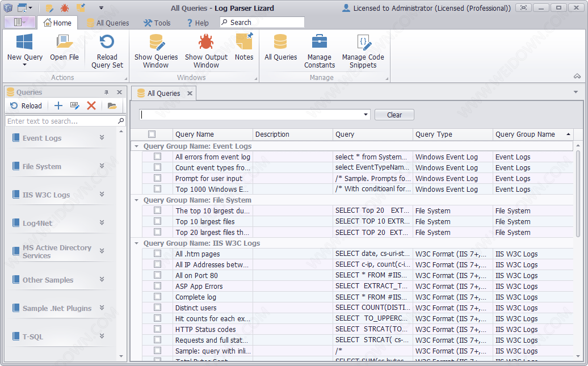Check the Top 1000 Windows E... row

pos(158,189)
